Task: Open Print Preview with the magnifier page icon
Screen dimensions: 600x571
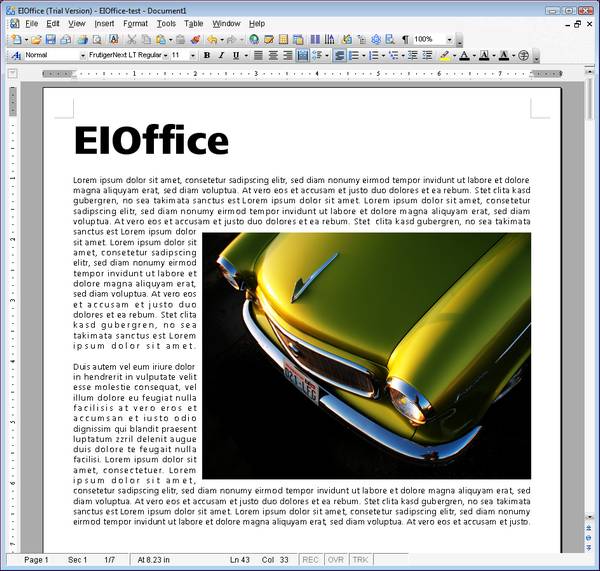Action: (x=97, y=39)
